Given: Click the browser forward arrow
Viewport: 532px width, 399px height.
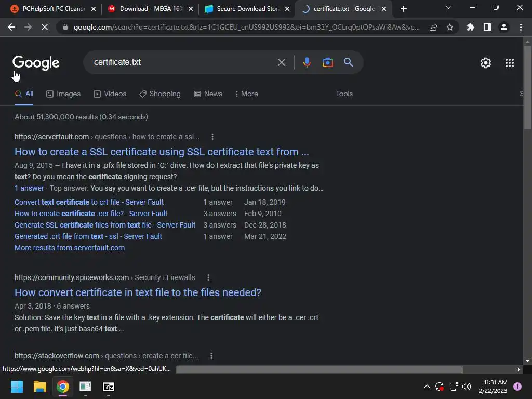Looking at the screenshot, I should point(28,27).
